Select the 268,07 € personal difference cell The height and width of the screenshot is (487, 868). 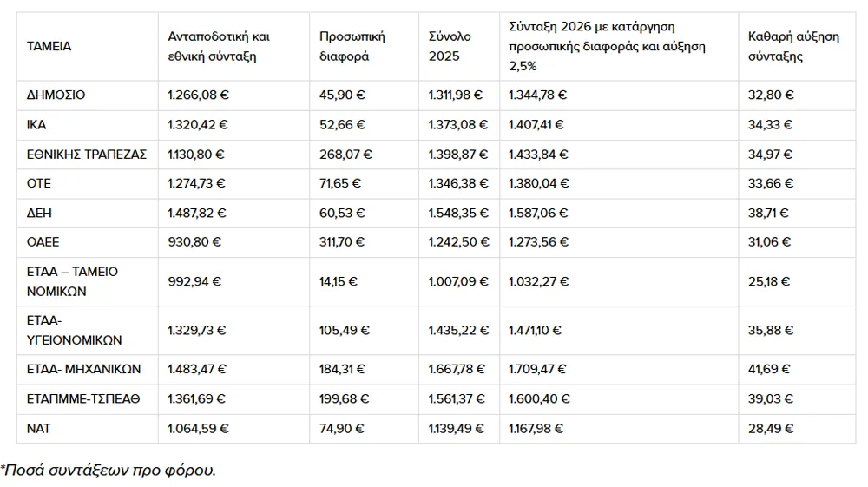[345, 155]
